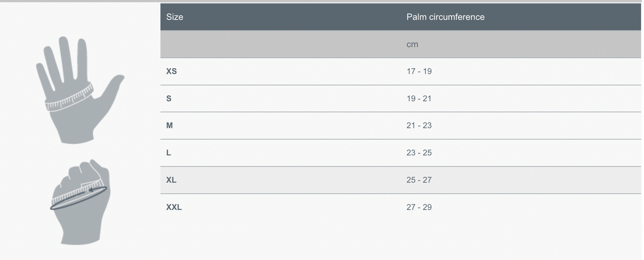Select the XXL size row label
This screenshot has height=260, width=644.
174,207
